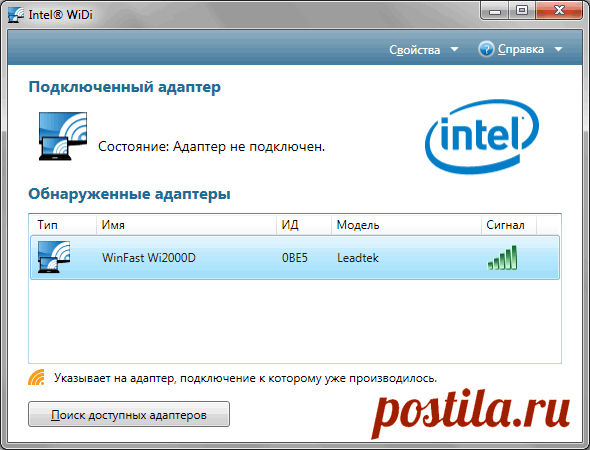Click Поиск доступных адаптеров button
This screenshot has width=590, height=450.
coord(129,414)
